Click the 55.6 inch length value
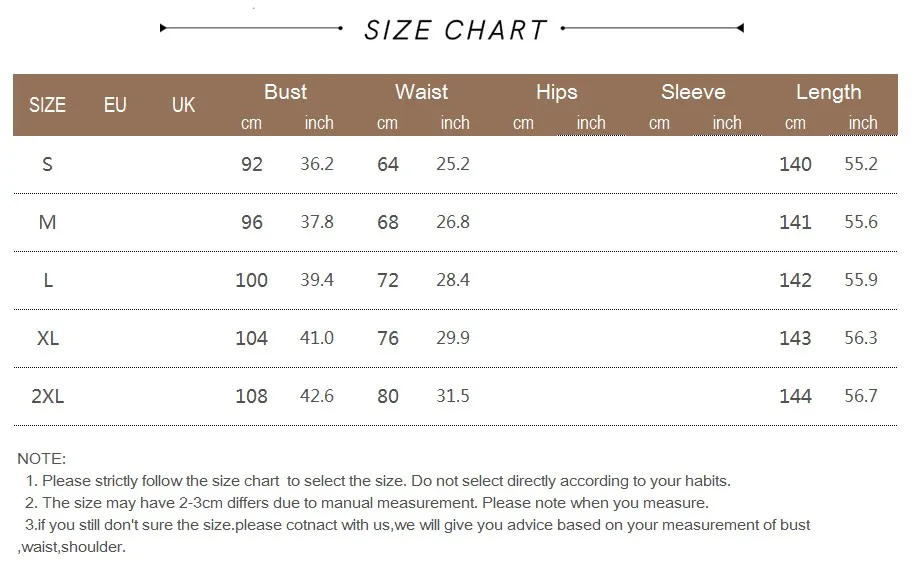 [x=861, y=222]
